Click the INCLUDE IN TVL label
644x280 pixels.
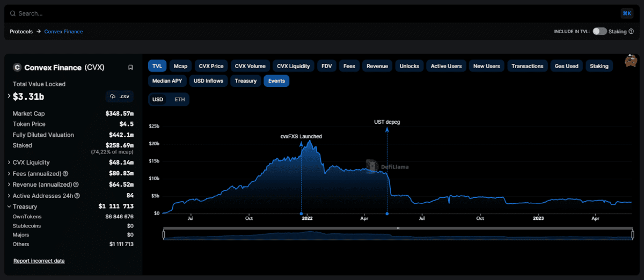572,32
